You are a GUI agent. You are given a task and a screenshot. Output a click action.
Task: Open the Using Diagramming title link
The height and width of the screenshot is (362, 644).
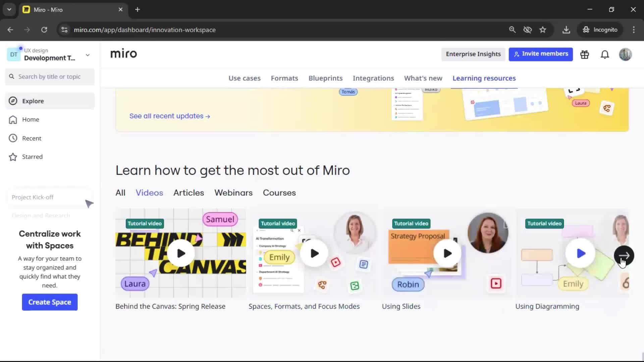click(x=547, y=306)
